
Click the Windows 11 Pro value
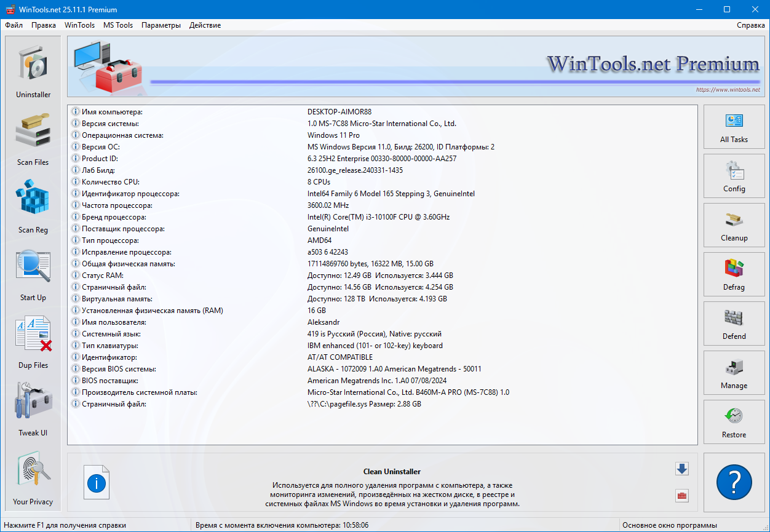click(334, 135)
